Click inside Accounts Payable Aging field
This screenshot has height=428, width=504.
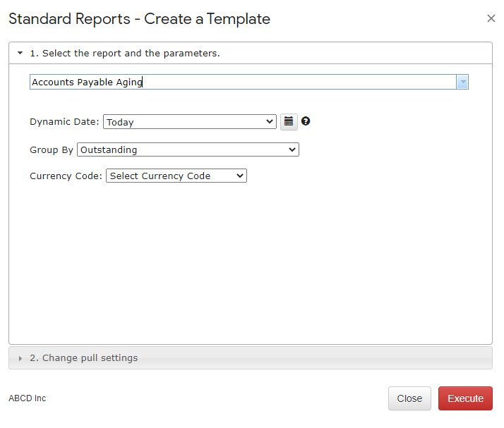click(243, 82)
